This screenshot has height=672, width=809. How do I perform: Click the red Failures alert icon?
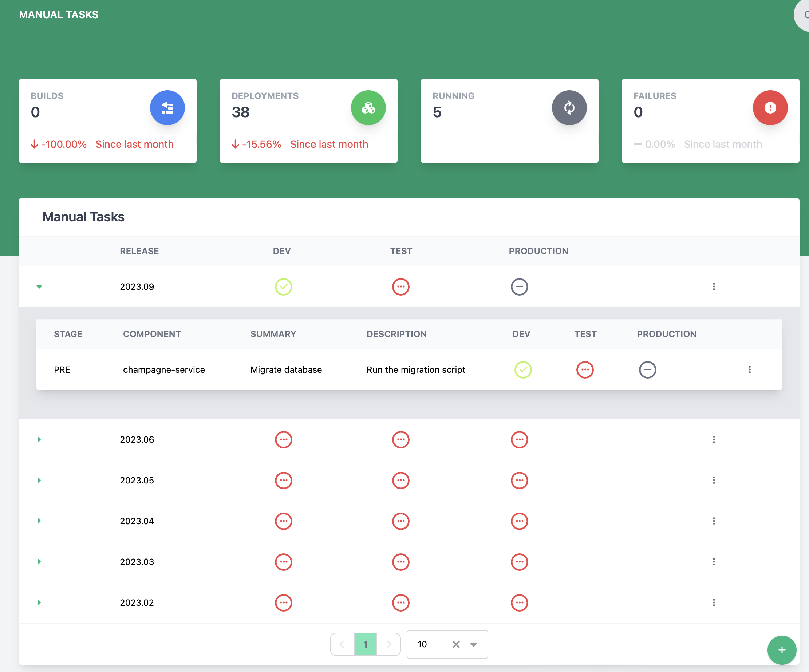tap(770, 108)
